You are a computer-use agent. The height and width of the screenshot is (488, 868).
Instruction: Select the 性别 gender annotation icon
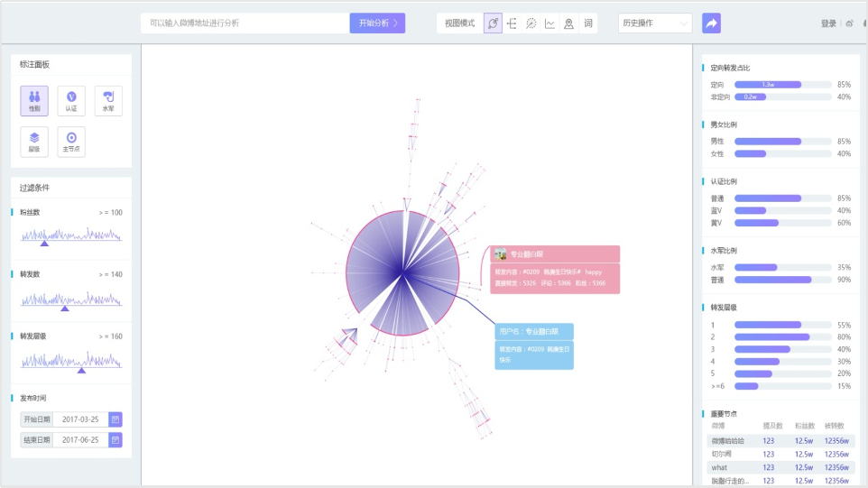click(x=34, y=100)
